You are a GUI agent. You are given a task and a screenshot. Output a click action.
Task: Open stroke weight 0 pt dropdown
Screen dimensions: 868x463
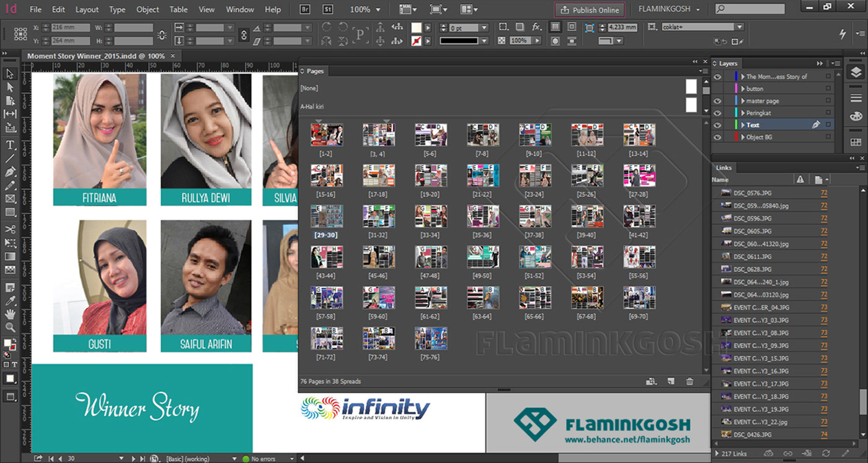[484, 28]
